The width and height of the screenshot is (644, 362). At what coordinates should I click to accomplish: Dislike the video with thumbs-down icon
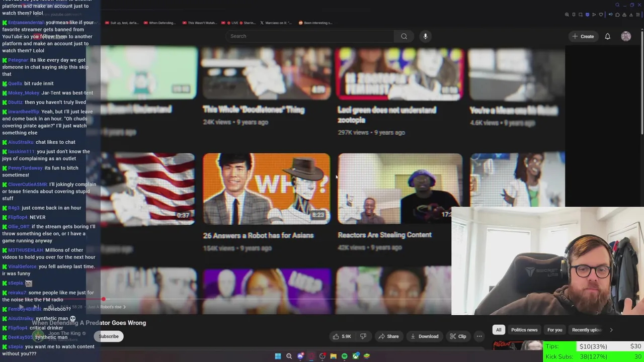pos(363,336)
